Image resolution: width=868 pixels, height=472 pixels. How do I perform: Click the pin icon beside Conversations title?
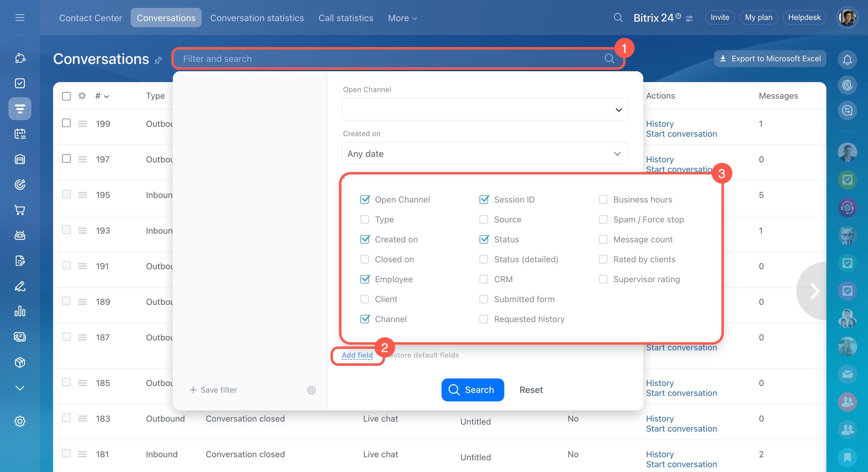[158, 60]
